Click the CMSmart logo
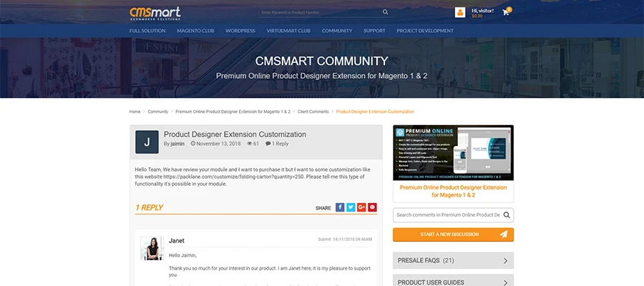This screenshot has height=286, width=644. (155, 13)
